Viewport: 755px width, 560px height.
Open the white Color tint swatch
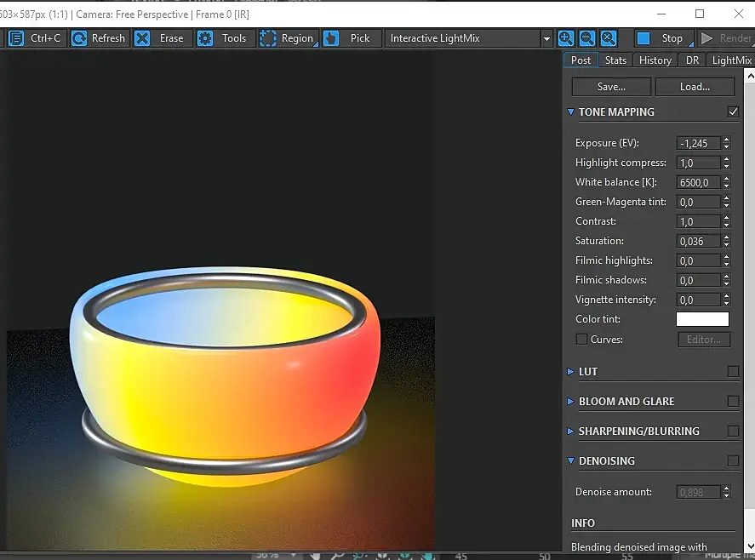coord(702,319)
